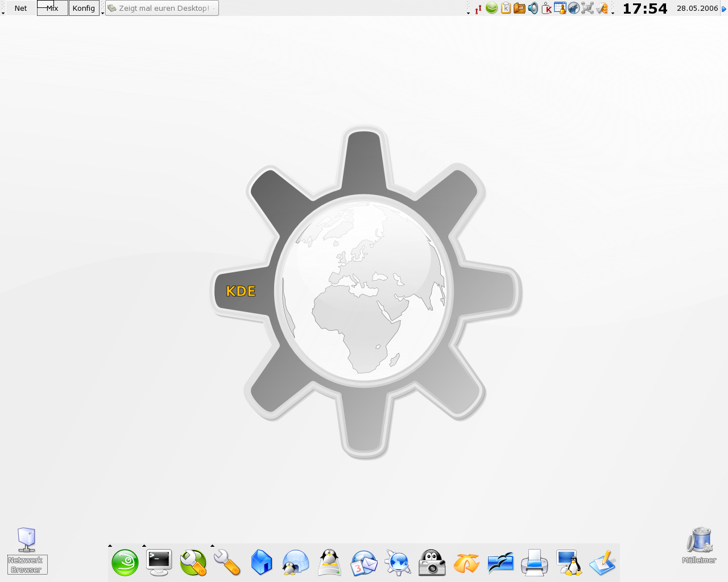
Task: Click the orange stacked pages tray icon
Action: pos(602,9)
